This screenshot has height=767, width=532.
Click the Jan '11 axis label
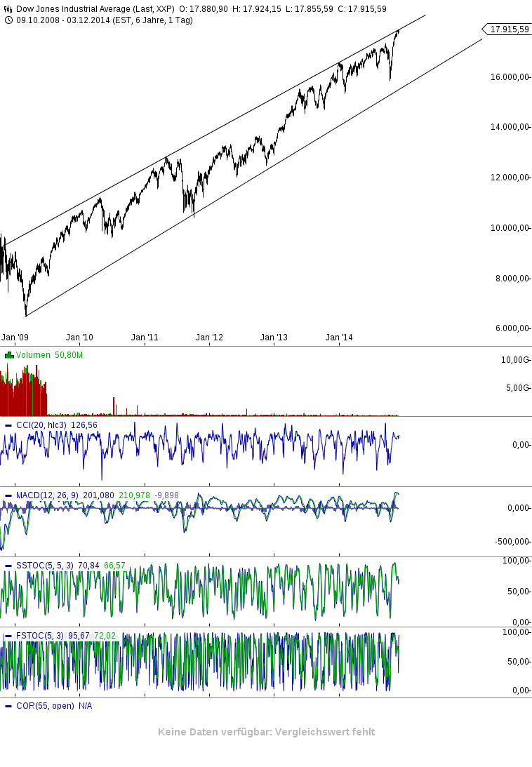click(145, 338)
